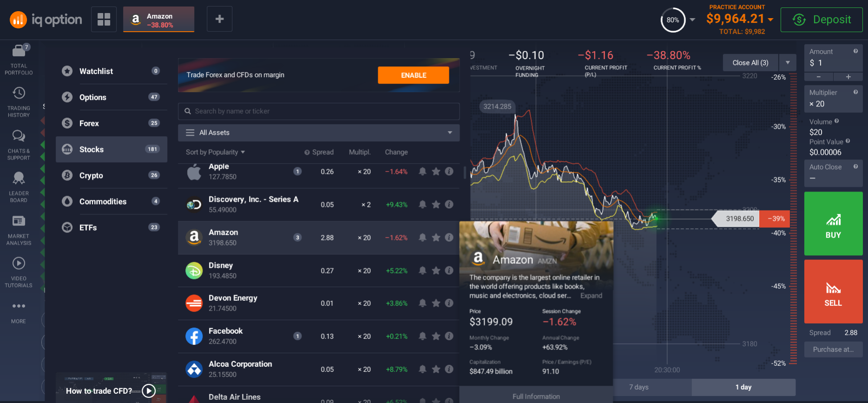Show info for Facebook row
Screen dimensions: 868x403
[x=449, y=336]
